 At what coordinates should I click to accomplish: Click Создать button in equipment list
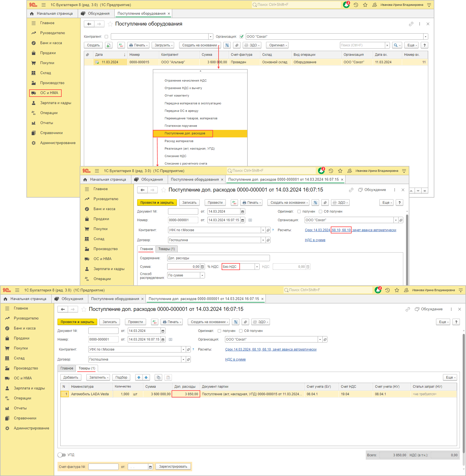[93, 45]
